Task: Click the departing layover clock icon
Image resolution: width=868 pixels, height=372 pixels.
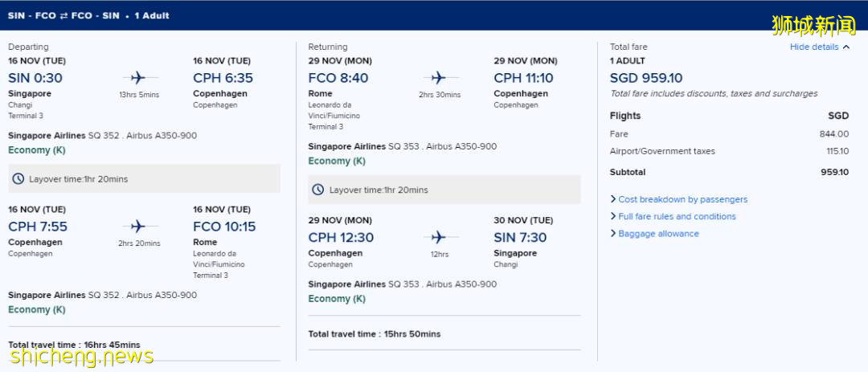Action: (x=18, y=179)
